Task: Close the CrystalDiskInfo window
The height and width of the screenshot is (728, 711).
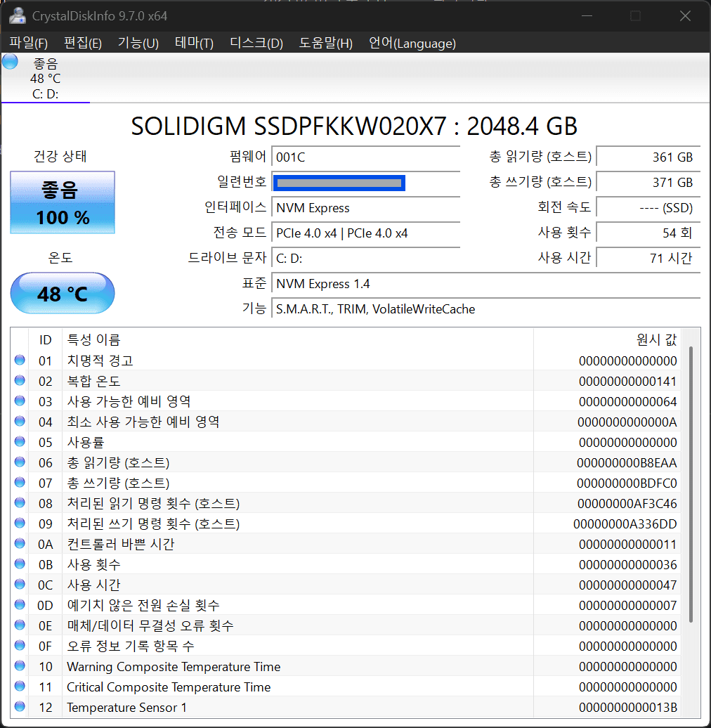Action: [685, 15]
